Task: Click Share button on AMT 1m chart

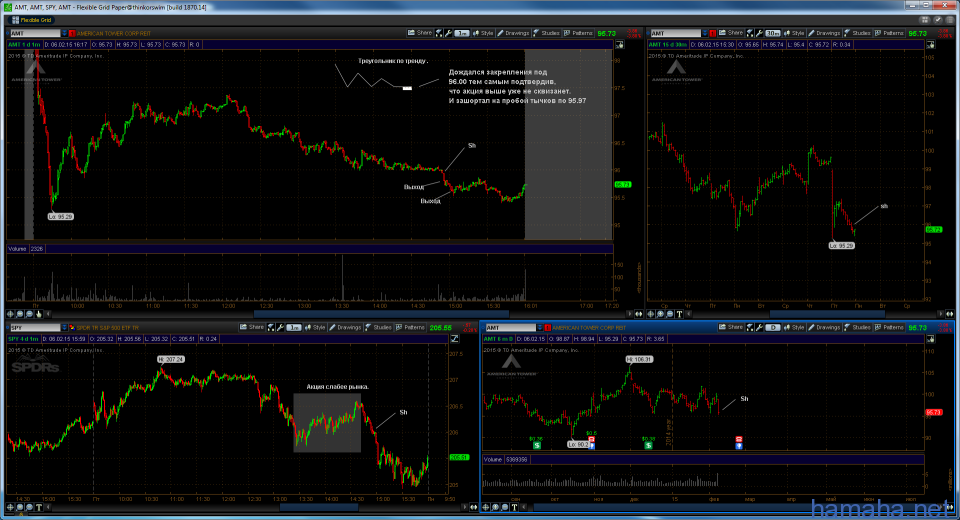Action: (420, 33)
